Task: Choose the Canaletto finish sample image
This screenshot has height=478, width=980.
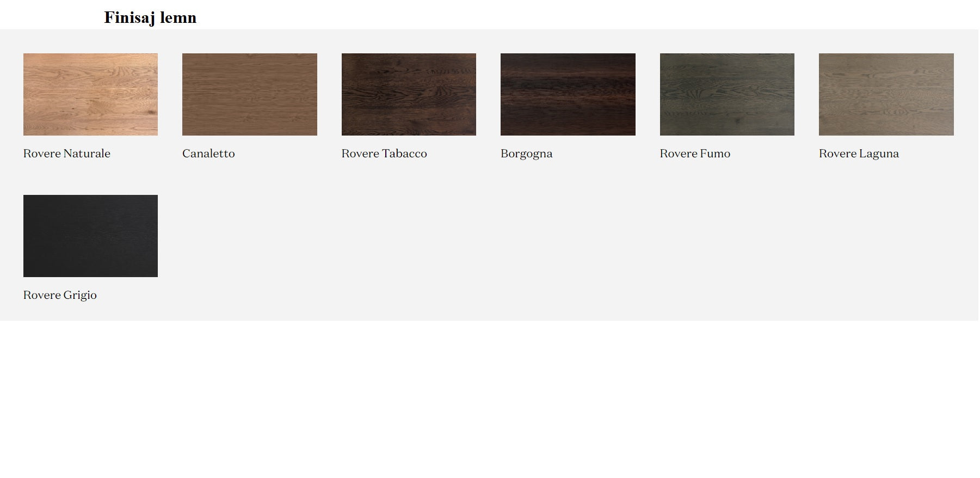Action: point(249,94)
